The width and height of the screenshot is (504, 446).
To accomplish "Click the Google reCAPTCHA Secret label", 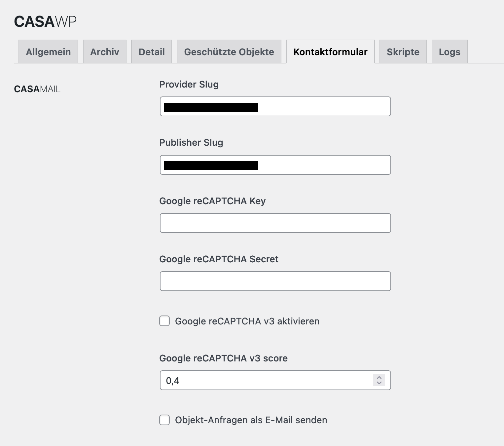I will click(x=219, y=259).
